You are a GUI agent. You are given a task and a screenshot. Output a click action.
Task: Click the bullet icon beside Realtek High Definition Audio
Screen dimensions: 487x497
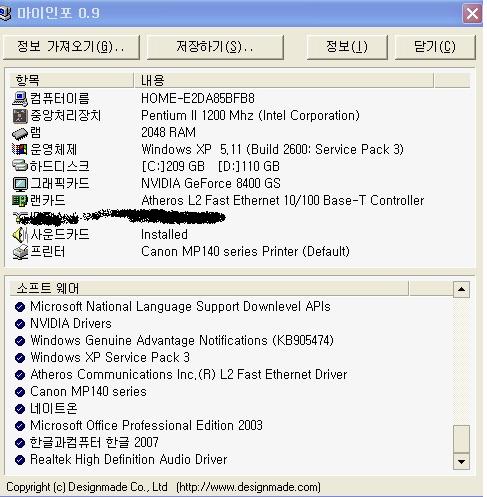pyautogui.click(x=20, y=460)
